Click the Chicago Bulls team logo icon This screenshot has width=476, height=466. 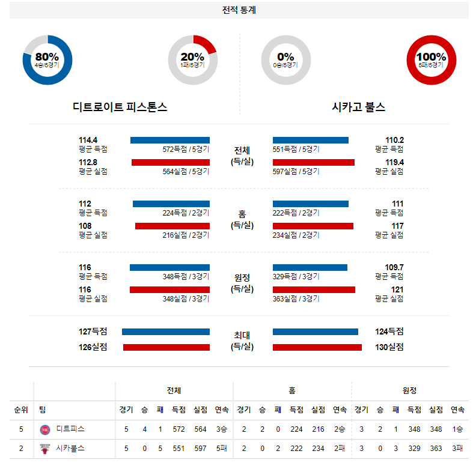coord(45,449)
